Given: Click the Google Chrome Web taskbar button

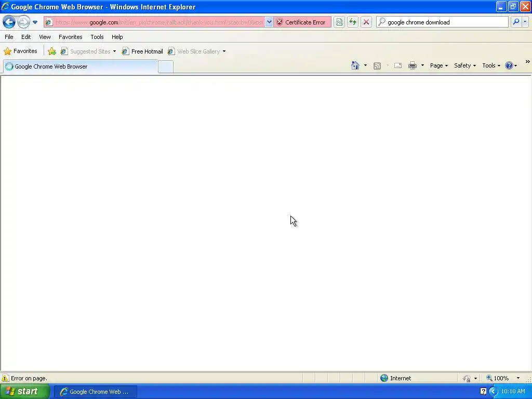Looking at the screenshot, I should [96, 392].
